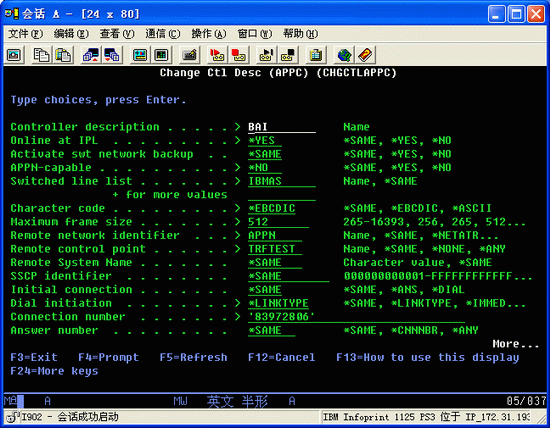
Task: Click the send file to host icon
Action: 91,55
